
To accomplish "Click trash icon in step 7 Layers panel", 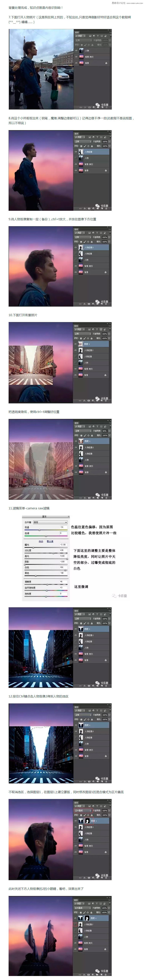I will coord(106,108).
